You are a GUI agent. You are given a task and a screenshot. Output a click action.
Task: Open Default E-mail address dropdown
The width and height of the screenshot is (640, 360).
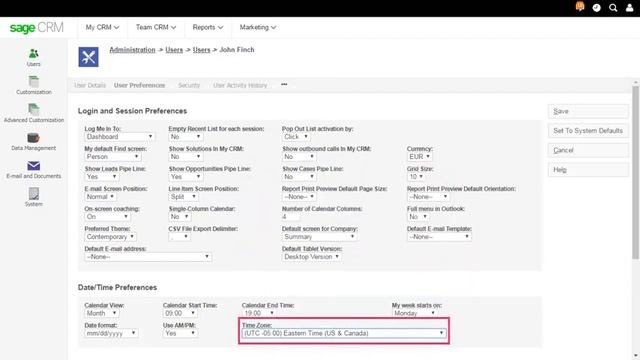148,257
